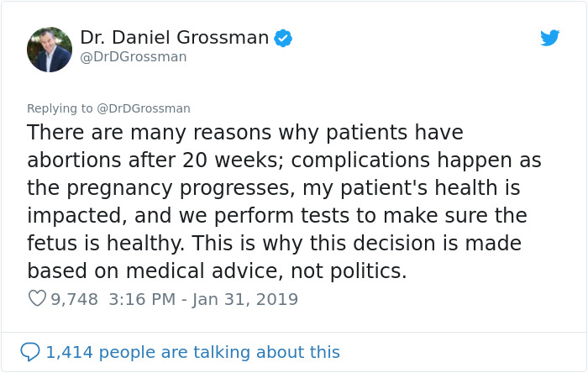Click the Twitter bird logo
This screenshot has width=588, height=373.
550,38
